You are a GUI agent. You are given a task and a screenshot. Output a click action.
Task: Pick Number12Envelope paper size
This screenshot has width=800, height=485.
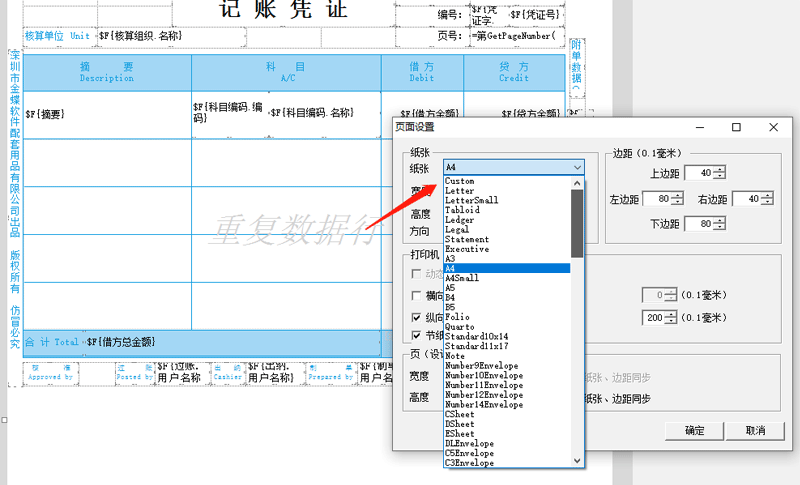pos(507,395)
